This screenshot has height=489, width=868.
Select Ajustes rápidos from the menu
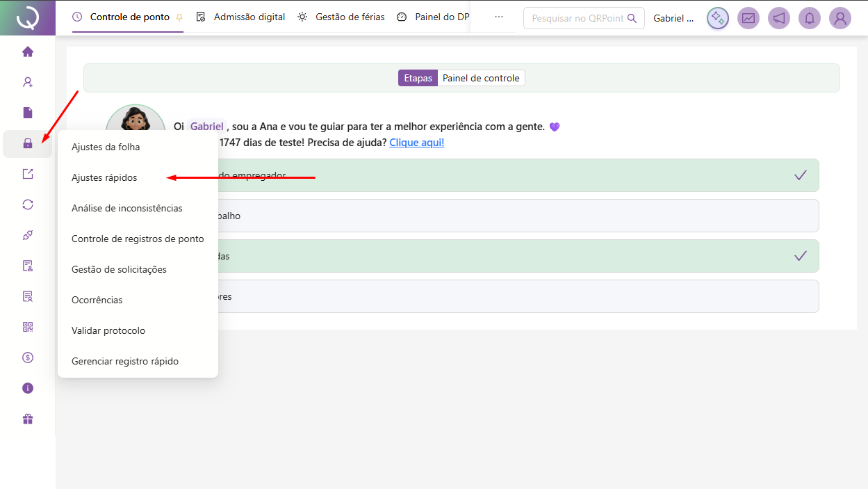point(104,177)
